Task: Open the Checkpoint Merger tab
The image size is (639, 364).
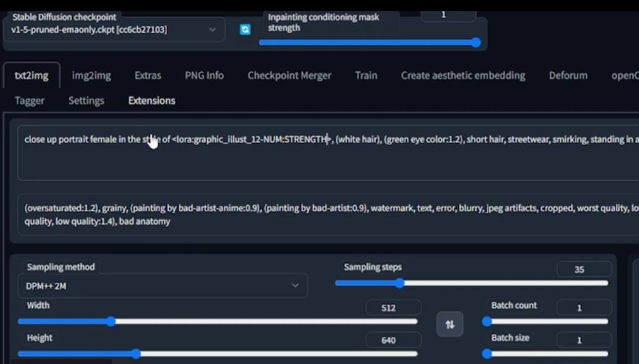Action: pos(289,75)
